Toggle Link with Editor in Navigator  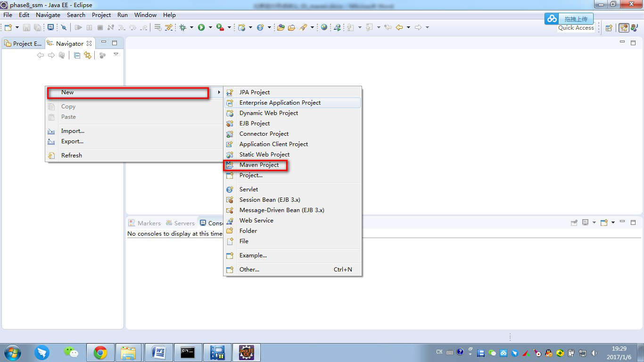pos(88,55)
